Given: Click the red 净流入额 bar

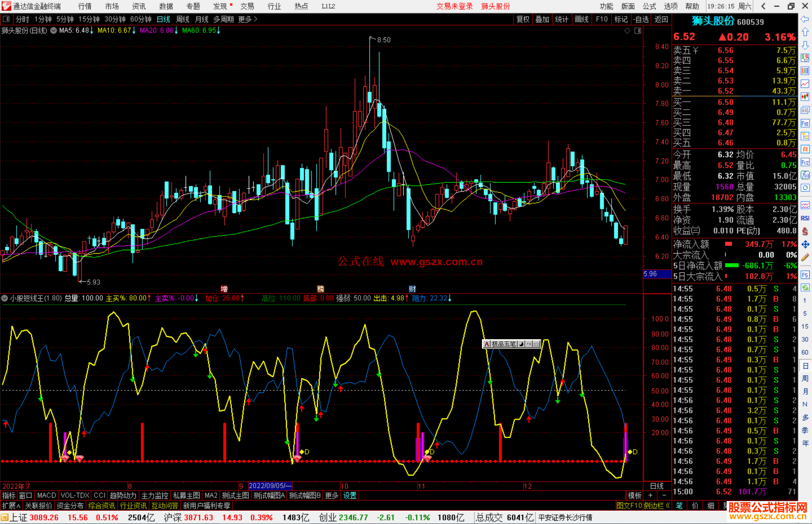Looking at the screenshot, I should click(729, 244).
